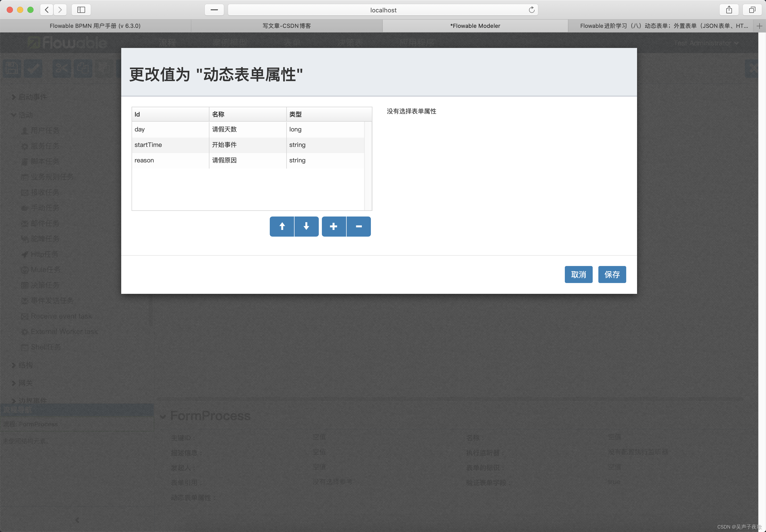Open Safari share icon
This screenshot has width=766, height=532.
[x=729, y=10]
